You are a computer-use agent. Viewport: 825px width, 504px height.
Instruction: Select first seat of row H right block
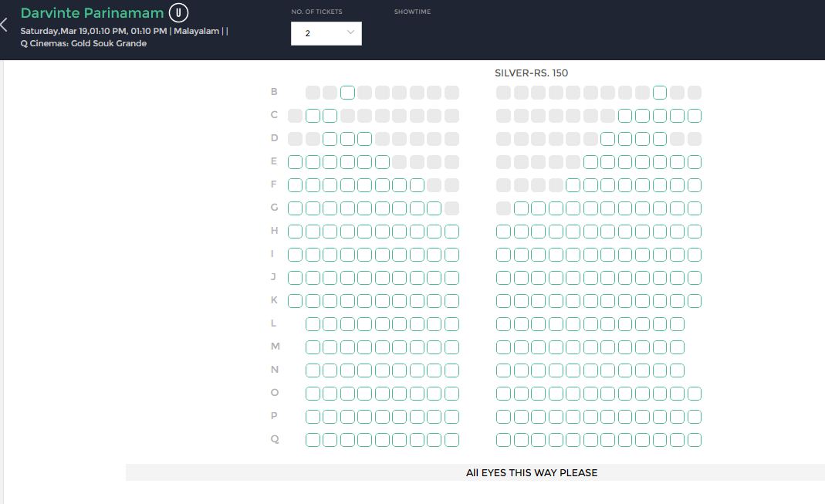click(503, 232)
